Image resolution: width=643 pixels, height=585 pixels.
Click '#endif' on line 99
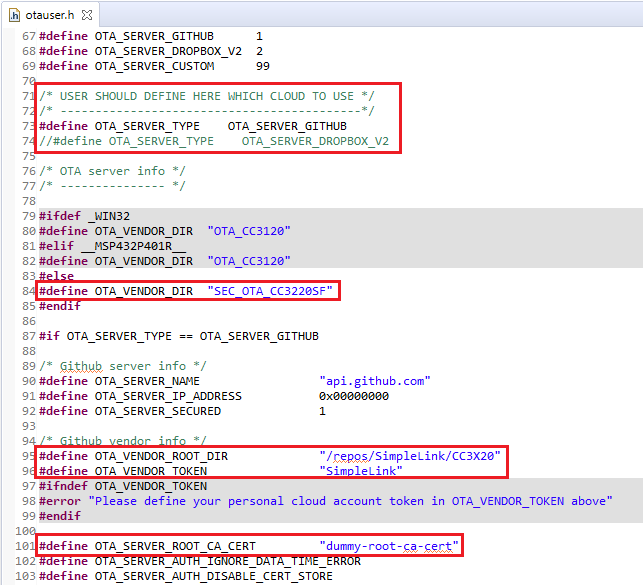click(x=60, y=516)
